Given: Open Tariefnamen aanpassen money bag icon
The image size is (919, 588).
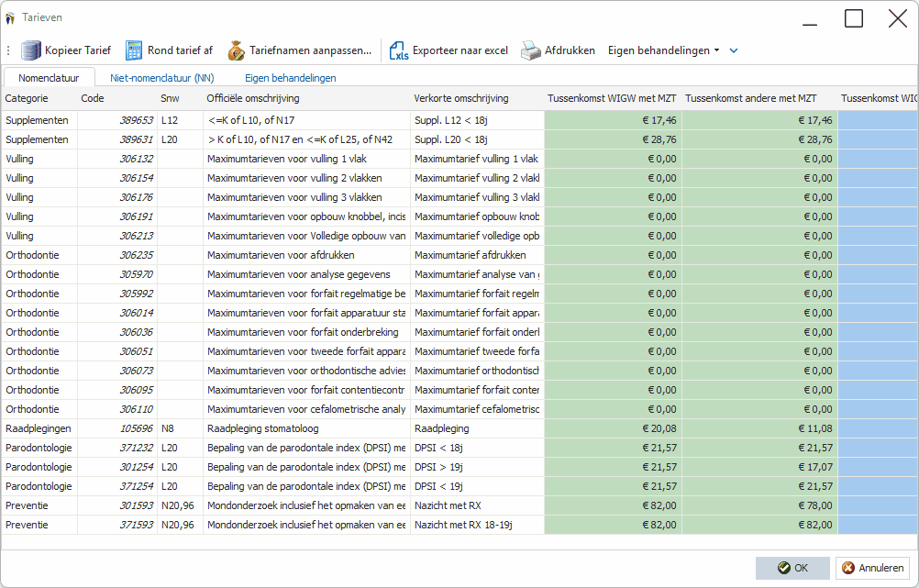Looking at the screenshot, I should point(236,50).
